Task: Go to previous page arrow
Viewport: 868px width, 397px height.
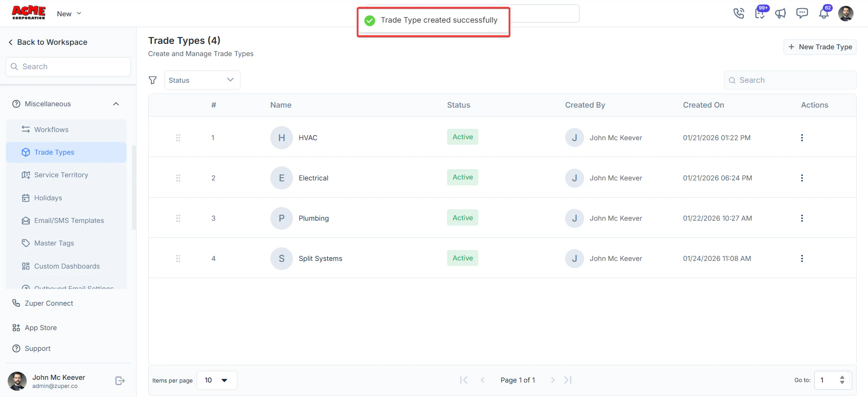Action: point(482,380)
